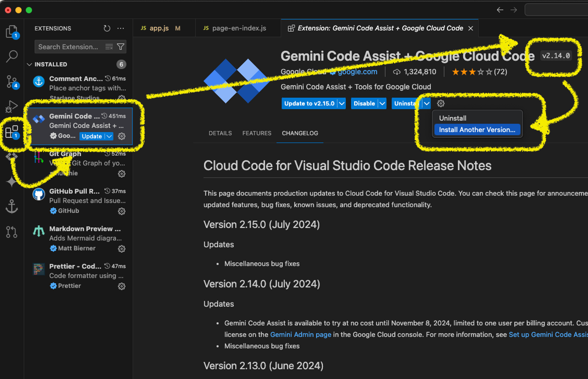Screen dimensions: 588x379
Task: Choose Uninstall from the dropdown menu
Action: 477,118
